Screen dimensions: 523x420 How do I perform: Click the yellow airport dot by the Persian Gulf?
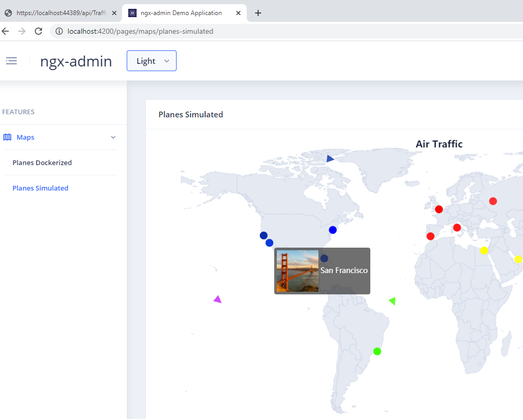pos(518,259)
